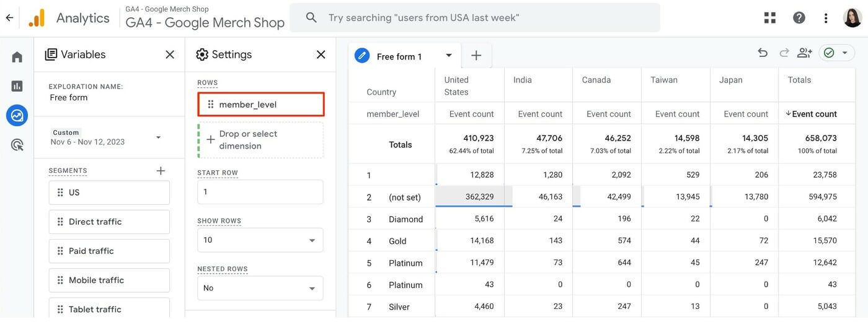Click the share exploration people icon
868x330 pixels.
pos(804,53)
